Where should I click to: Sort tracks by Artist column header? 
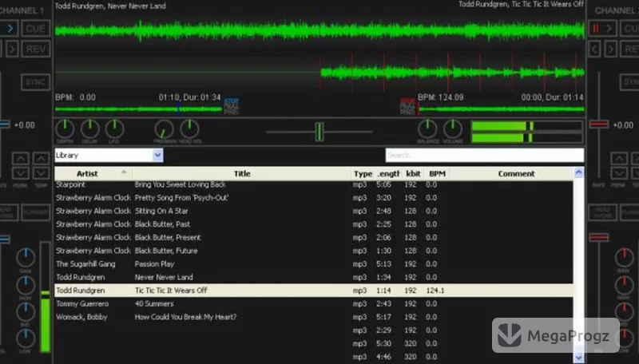(93, 173)
